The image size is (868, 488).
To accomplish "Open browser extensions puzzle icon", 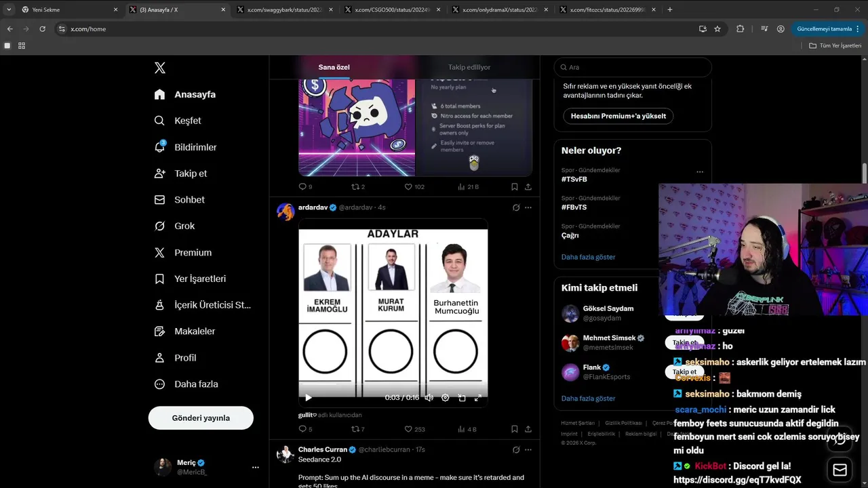I will pyautogui.click(x=740, y=29).
